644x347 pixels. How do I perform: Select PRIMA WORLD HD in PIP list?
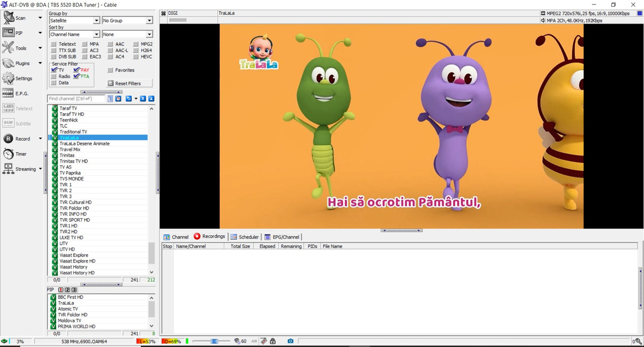point(76,326)
